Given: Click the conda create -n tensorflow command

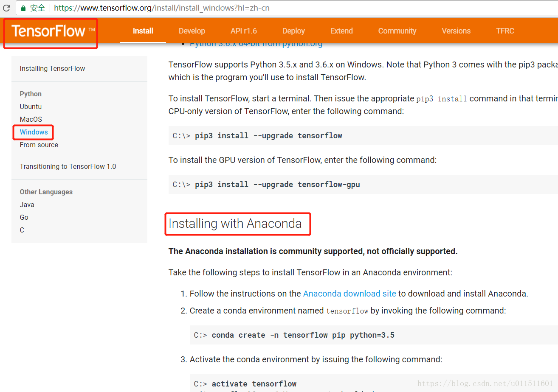Looking at the screenshot, I should (x=303, y=335).
